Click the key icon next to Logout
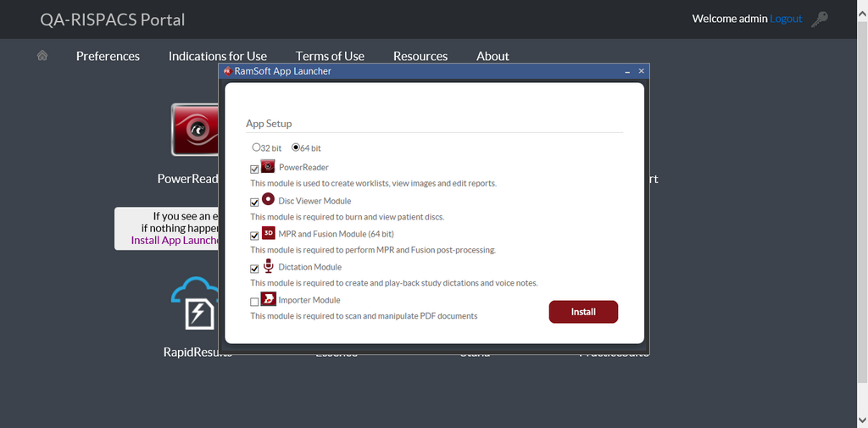The image size is (868, 428). pyautogui.click(x=820, y=19)
